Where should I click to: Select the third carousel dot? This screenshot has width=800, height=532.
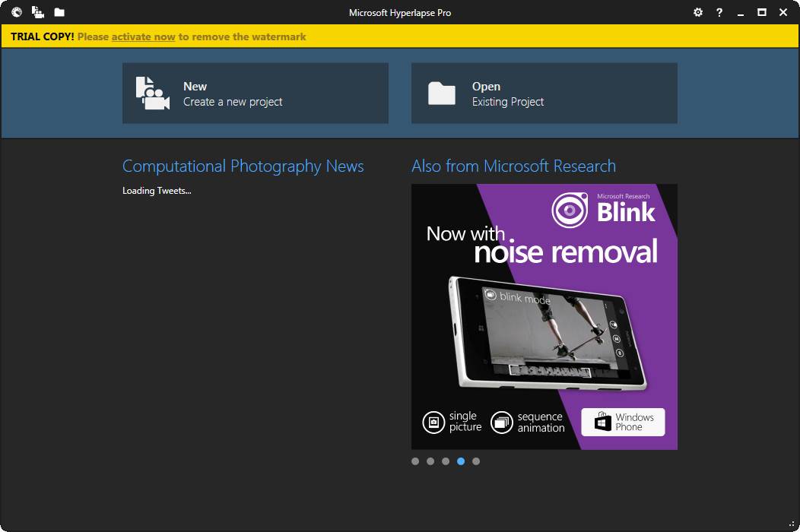tap(446, 461)
